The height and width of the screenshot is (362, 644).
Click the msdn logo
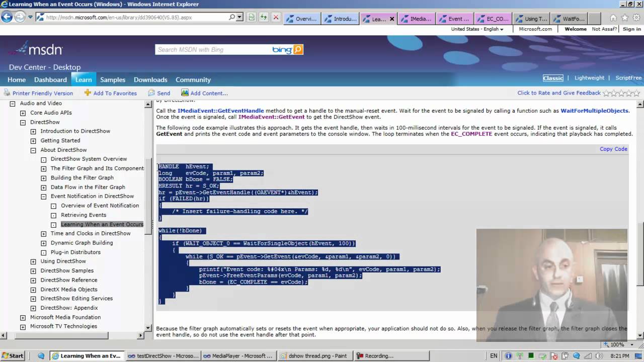pos(36,49)
